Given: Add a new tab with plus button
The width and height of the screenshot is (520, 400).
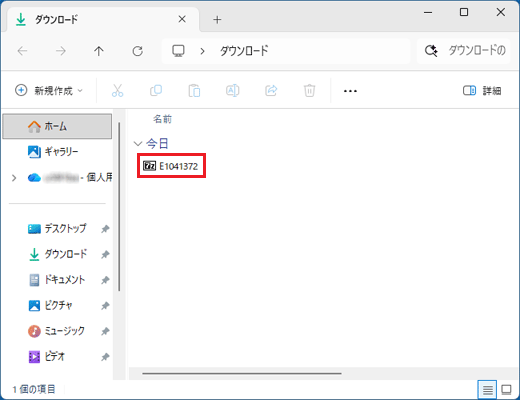Looking at the screenshot, I should tap(217, 20).
